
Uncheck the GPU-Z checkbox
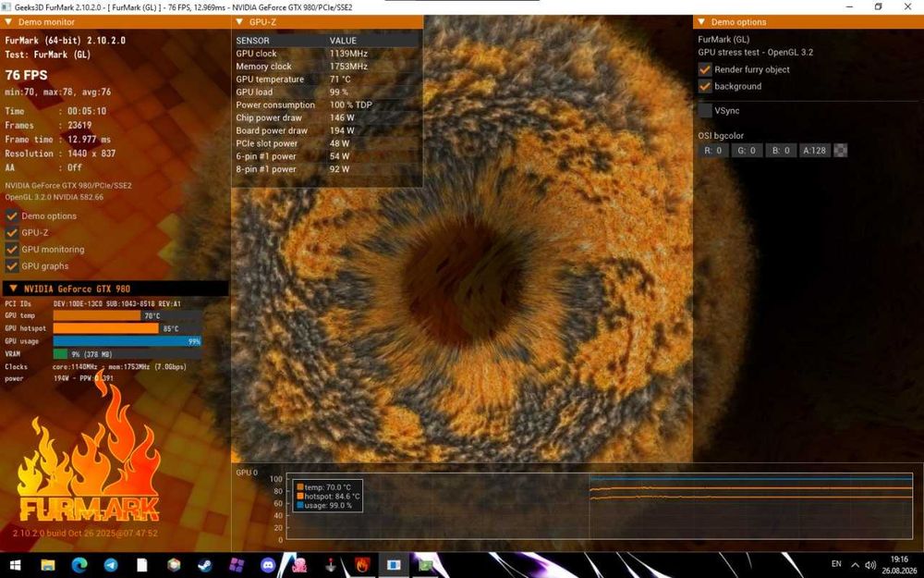12,232
